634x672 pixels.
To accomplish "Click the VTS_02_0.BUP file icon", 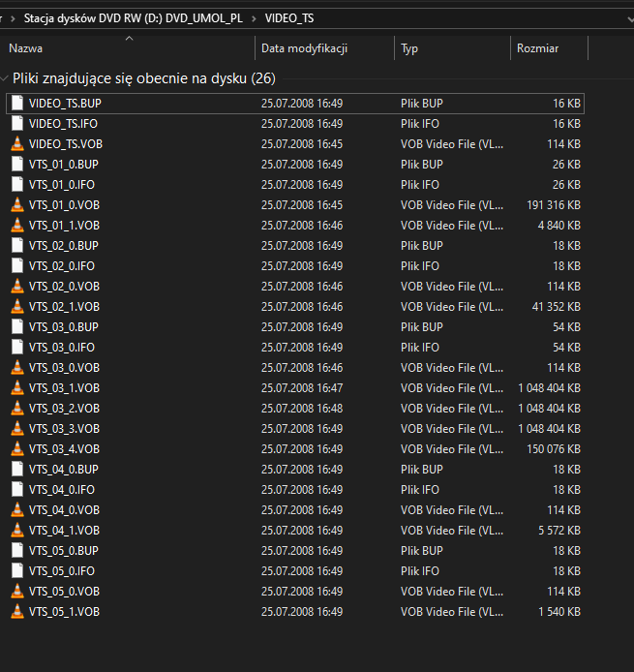I will click(x=17, y=246).
